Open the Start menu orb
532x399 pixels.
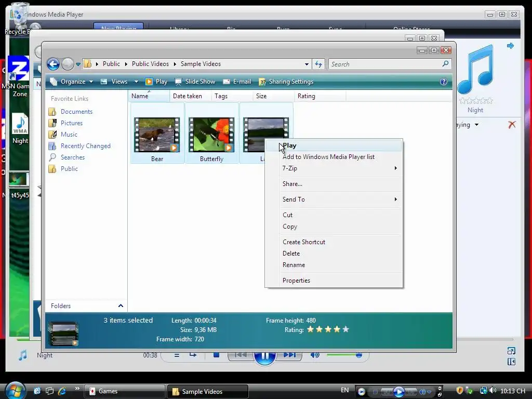(x=15, y=390)
